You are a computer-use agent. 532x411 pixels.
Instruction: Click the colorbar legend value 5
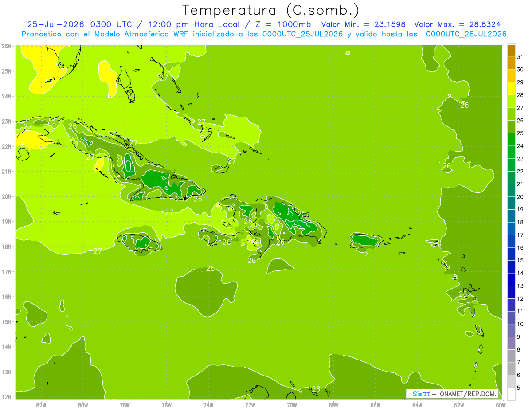[x=519, y=387]
